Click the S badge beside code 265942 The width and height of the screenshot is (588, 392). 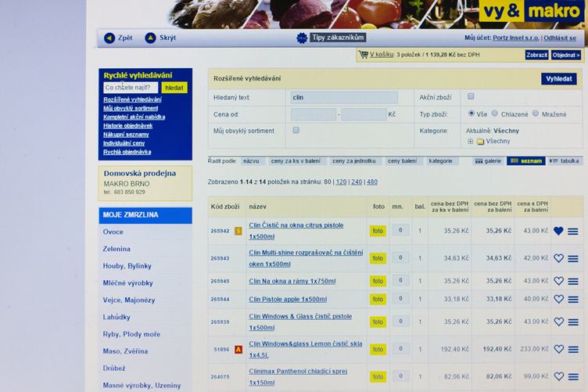click(x=238, y=231)
